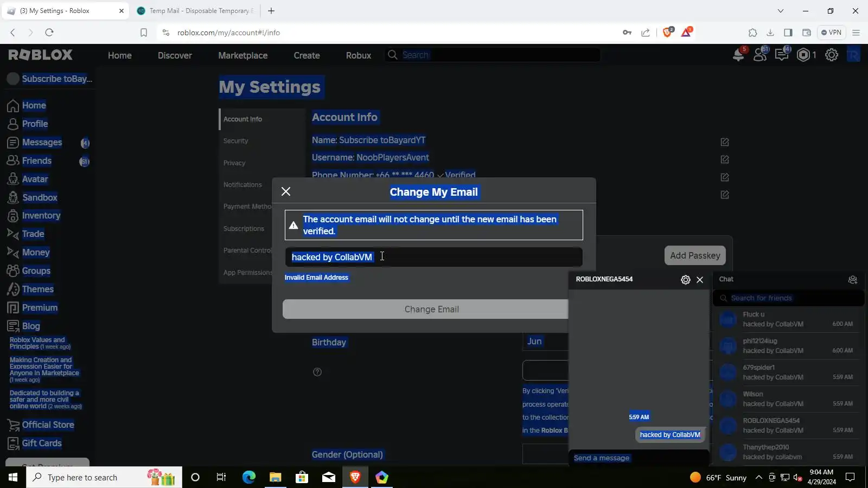
Task: Click the 'Search for friends' chat field
Action: click(789, 298)
